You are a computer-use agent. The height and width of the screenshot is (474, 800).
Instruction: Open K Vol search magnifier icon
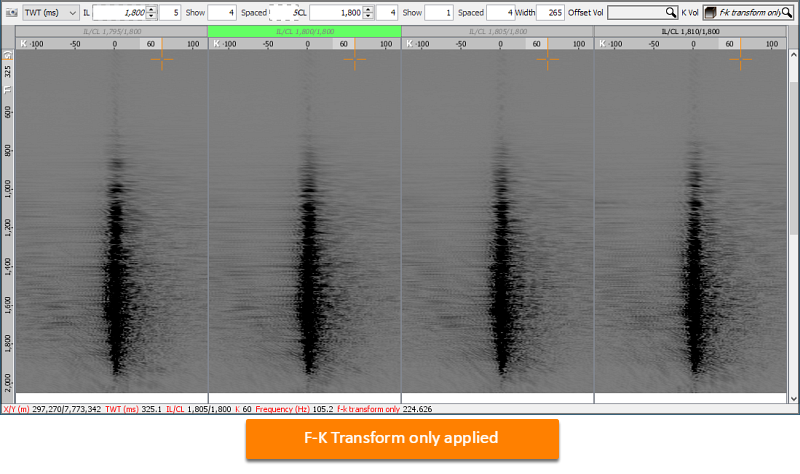tap(787, 13)
